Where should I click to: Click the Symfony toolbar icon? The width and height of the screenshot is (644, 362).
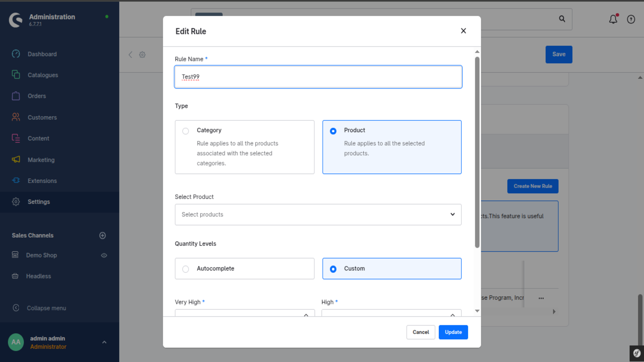click(637, 353)
